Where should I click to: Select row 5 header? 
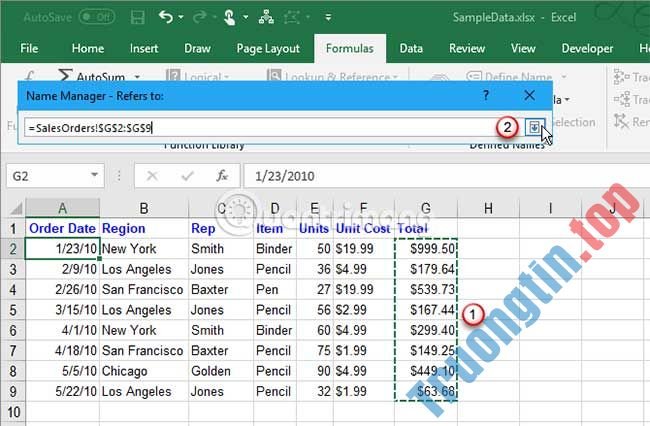(13, 310)
